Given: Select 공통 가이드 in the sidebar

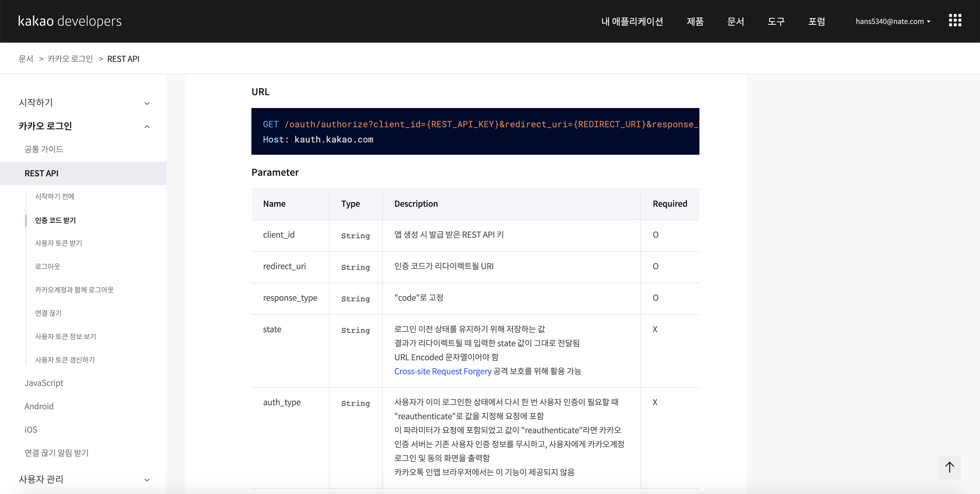Looking at the screenshot, I should [44, 149].
